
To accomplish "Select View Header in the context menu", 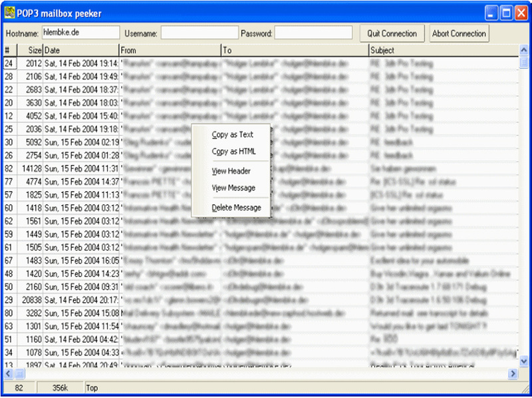I will point(231,171).
